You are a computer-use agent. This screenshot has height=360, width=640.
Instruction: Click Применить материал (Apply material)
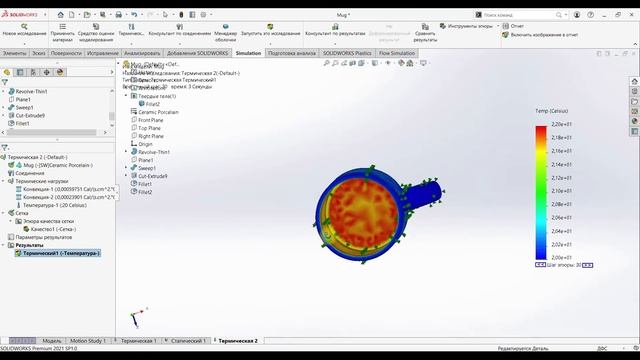click(62, 33)
